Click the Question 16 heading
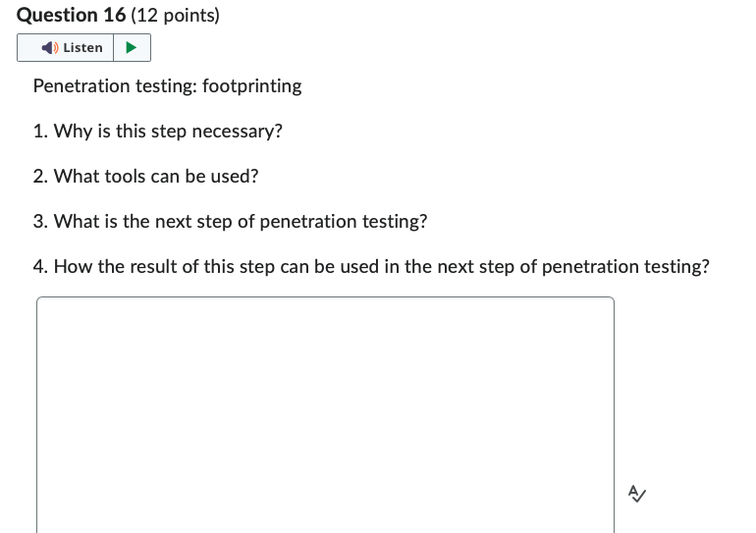The width and height of the screenshot is (756, 533). [72, 16]
